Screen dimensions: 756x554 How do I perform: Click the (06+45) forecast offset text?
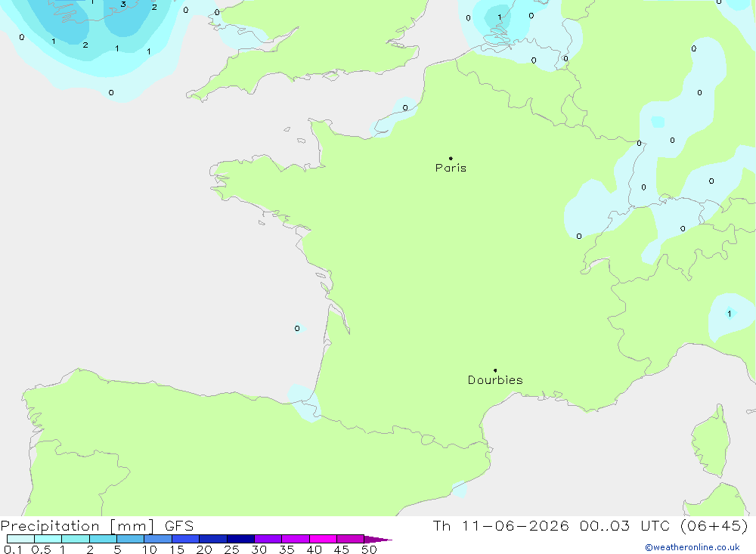coord(714,526)
